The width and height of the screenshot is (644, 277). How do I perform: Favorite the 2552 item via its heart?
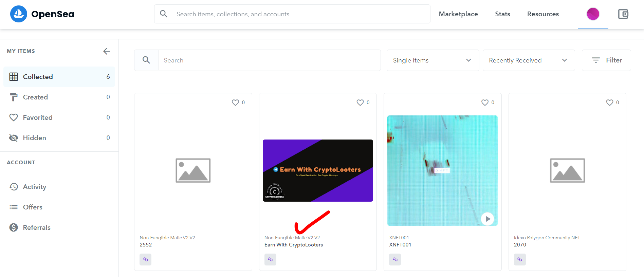(x=235, y=103)
